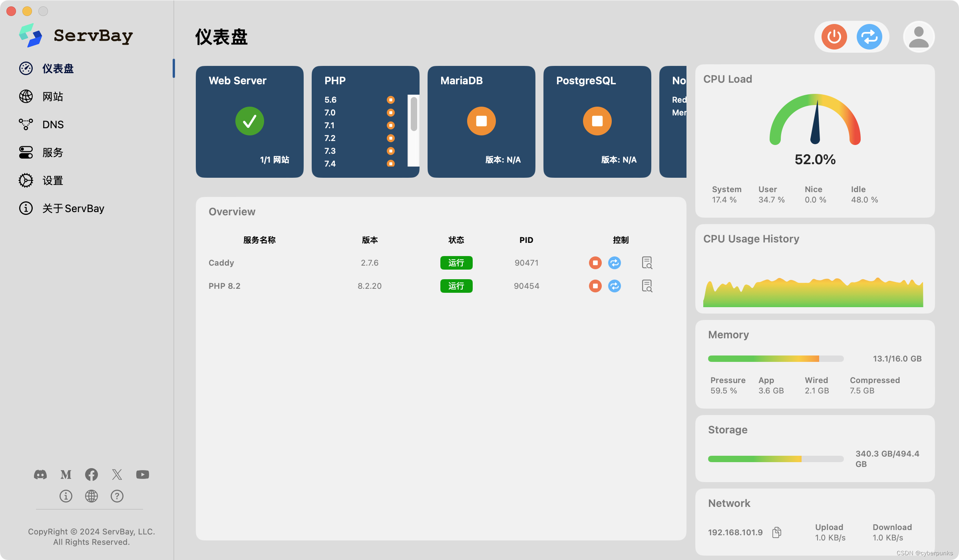Stop the Caddy service
Image resolution: width=959 pixels, height=560 pixels.
[595, 263]
